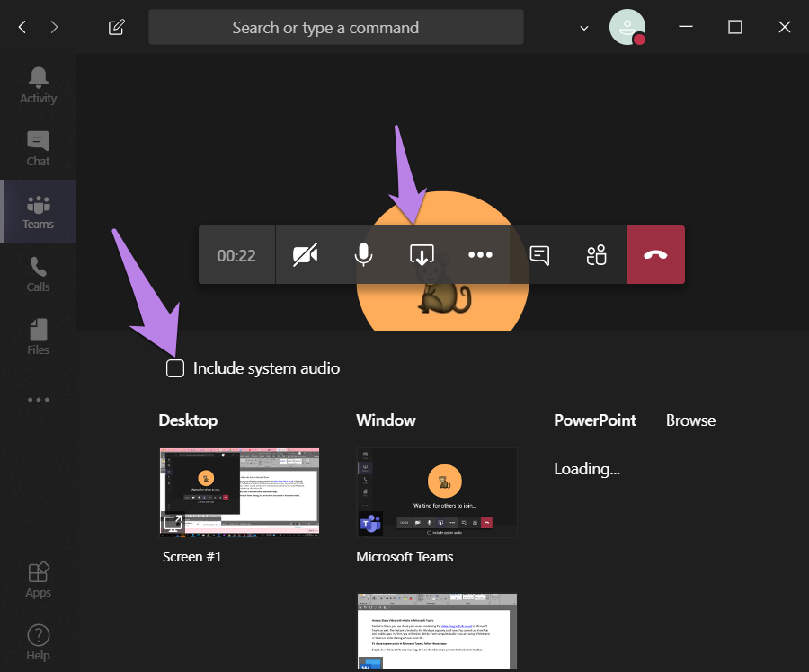Open profile dropdown arrow beside avatar
The image size is (809, 672).
pos(584,28)
